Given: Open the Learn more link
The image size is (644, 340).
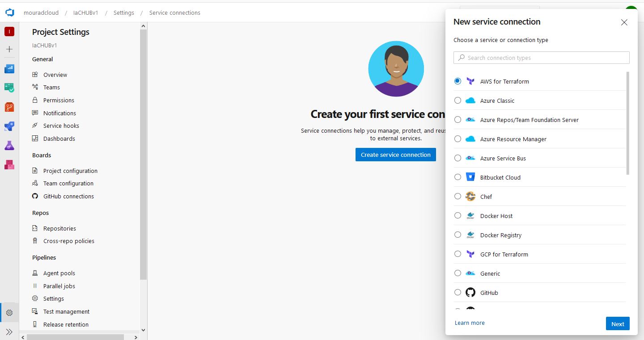Looking at the screenshot, I should point(470,323).
